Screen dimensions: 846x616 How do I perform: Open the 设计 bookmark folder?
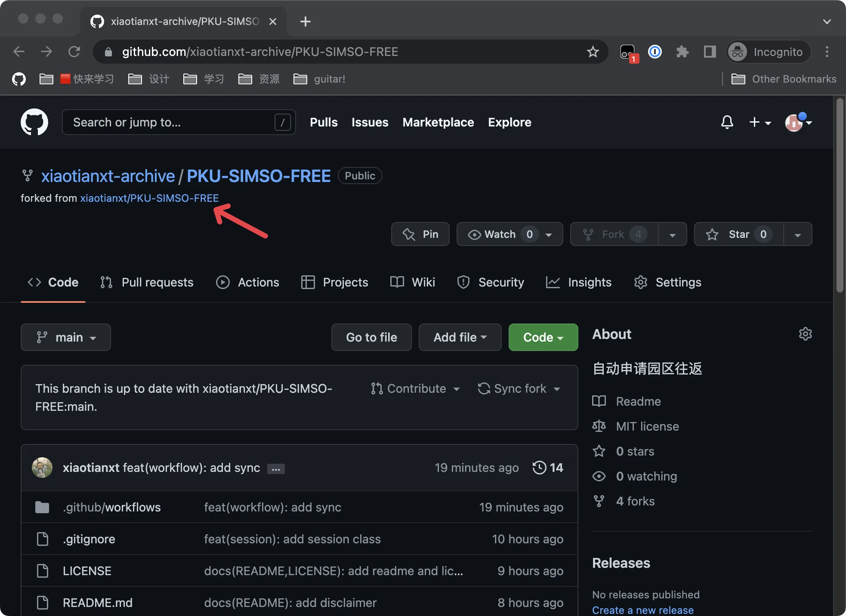[149, 79]
